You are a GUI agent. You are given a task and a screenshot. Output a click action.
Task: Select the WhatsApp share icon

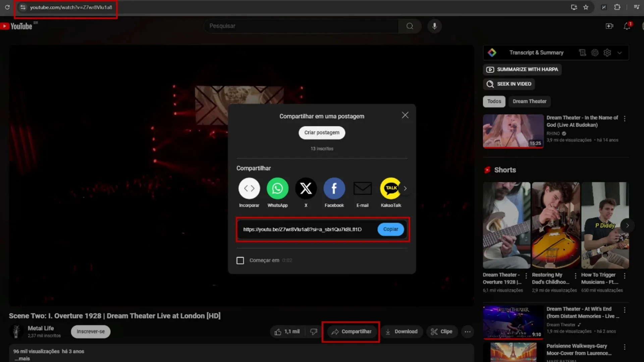pos(277,188)
